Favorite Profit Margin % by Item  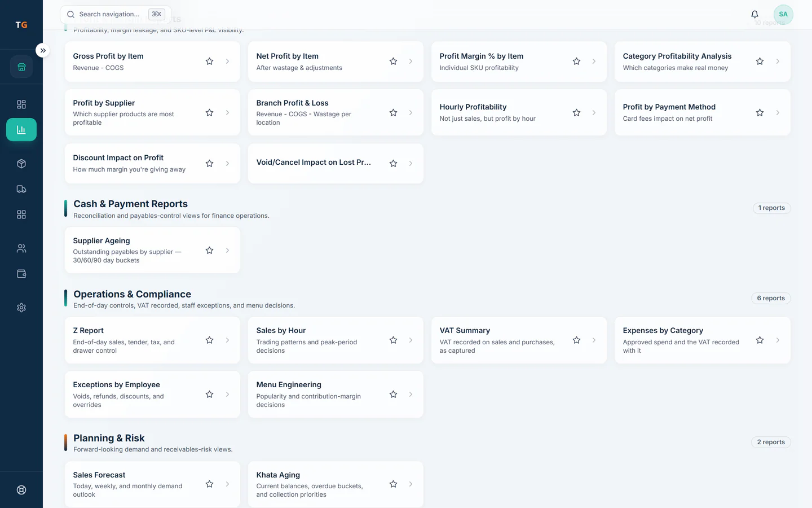pyautogui.click(x=576, y=62)
